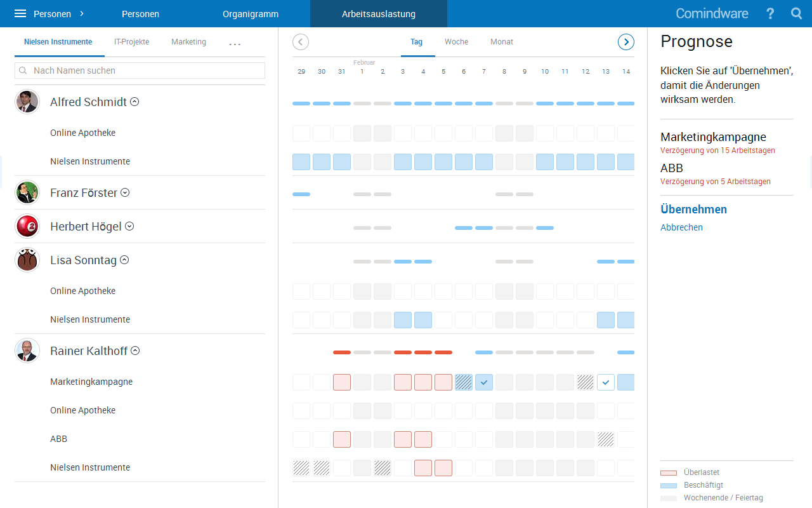Screen dimensions: 812x508
Task: Click the ABB forecast entry
Action: coord(672,168)
